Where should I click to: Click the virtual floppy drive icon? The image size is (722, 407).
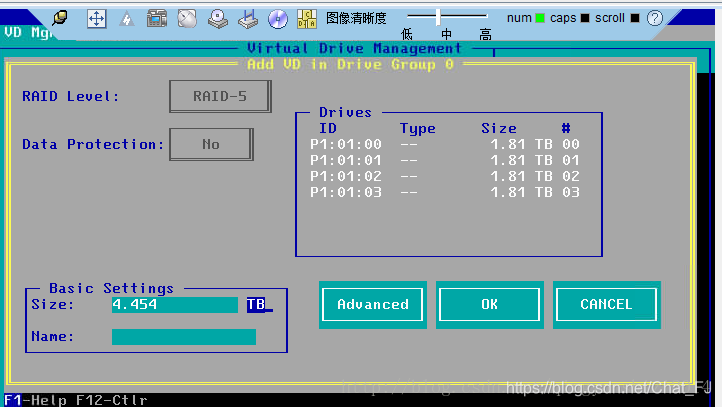(x=248, y=19)
